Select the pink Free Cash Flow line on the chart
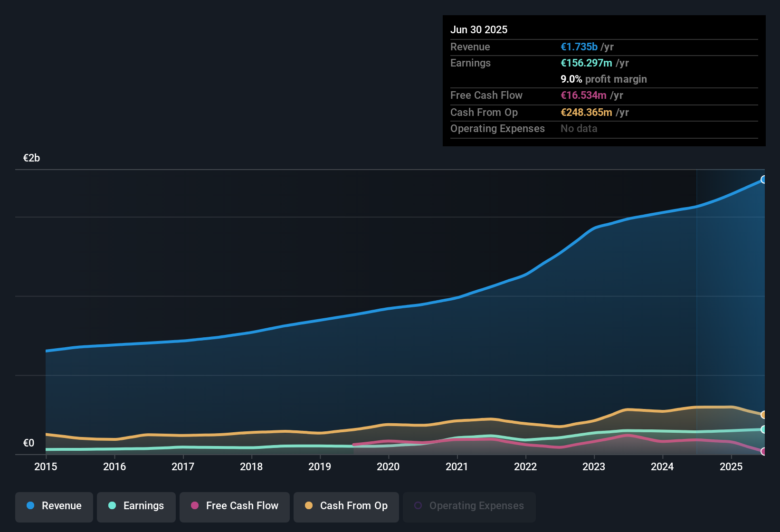This screenshot has height=532, width=780. [x=628, y=435]
